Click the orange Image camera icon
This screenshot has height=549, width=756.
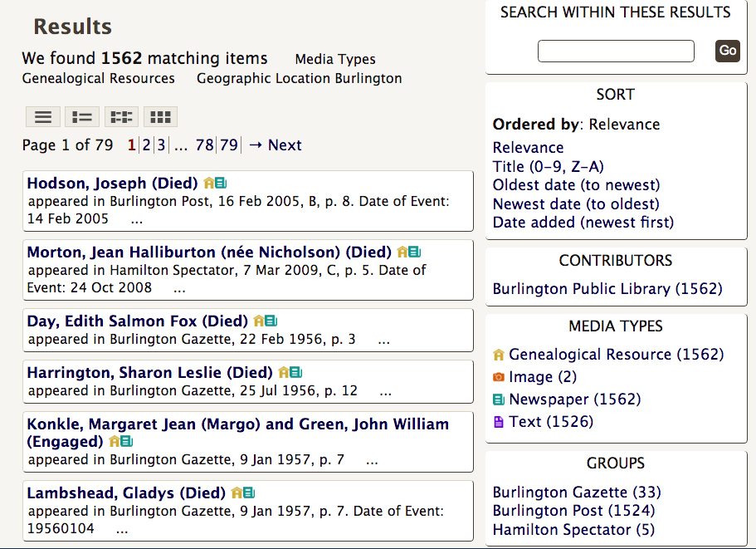pyautogui.click(x=499, y=377)
